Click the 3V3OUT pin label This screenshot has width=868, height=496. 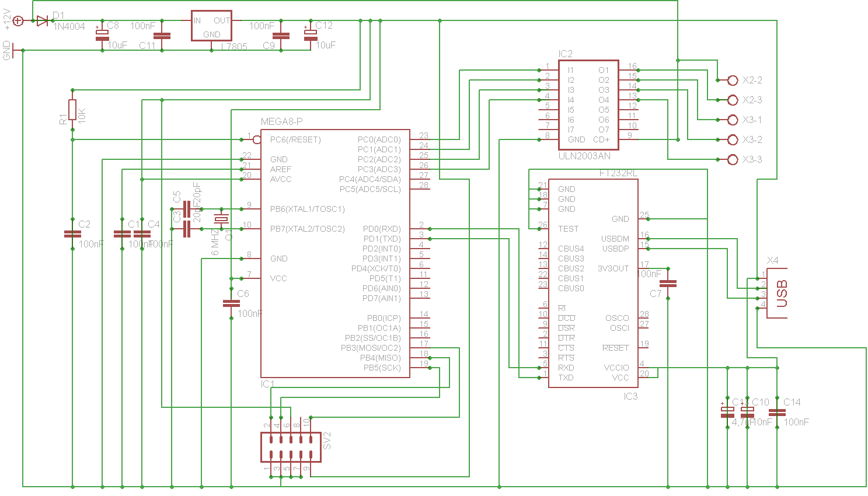[x=613, y=268]
